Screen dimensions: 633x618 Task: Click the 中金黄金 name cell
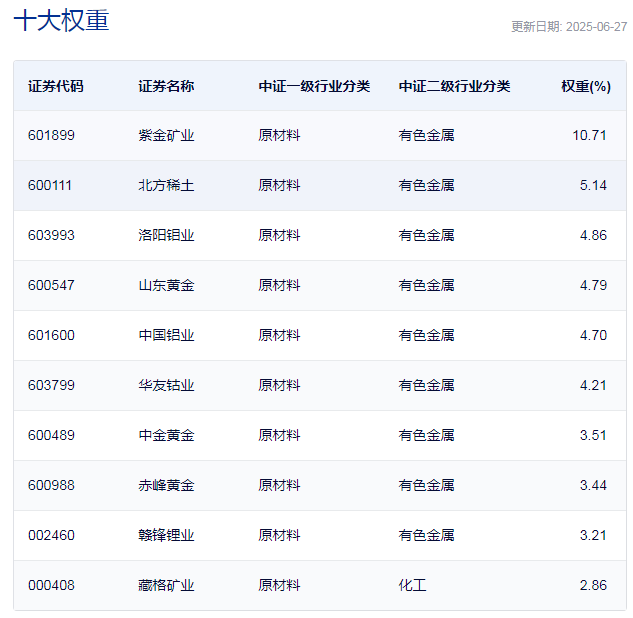(x=166, y=436)
